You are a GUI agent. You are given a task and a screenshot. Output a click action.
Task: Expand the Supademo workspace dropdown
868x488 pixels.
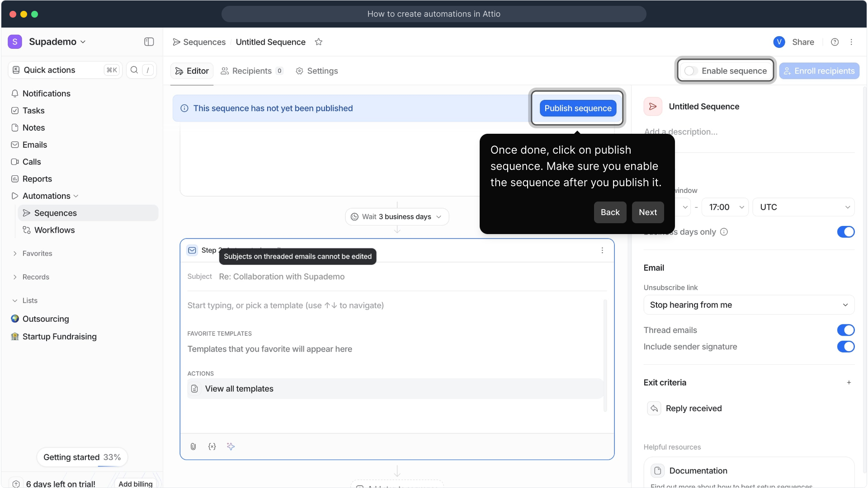pyautogui.click(x=83, y=42)
